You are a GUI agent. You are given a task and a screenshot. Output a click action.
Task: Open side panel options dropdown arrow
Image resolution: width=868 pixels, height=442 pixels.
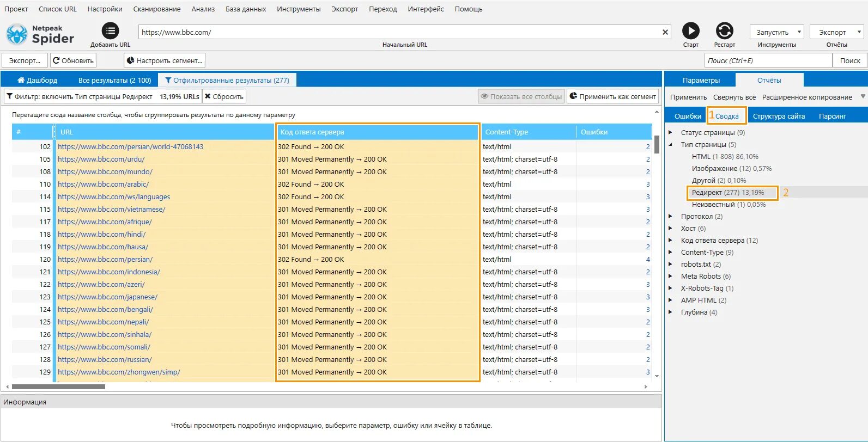point(863,96)
